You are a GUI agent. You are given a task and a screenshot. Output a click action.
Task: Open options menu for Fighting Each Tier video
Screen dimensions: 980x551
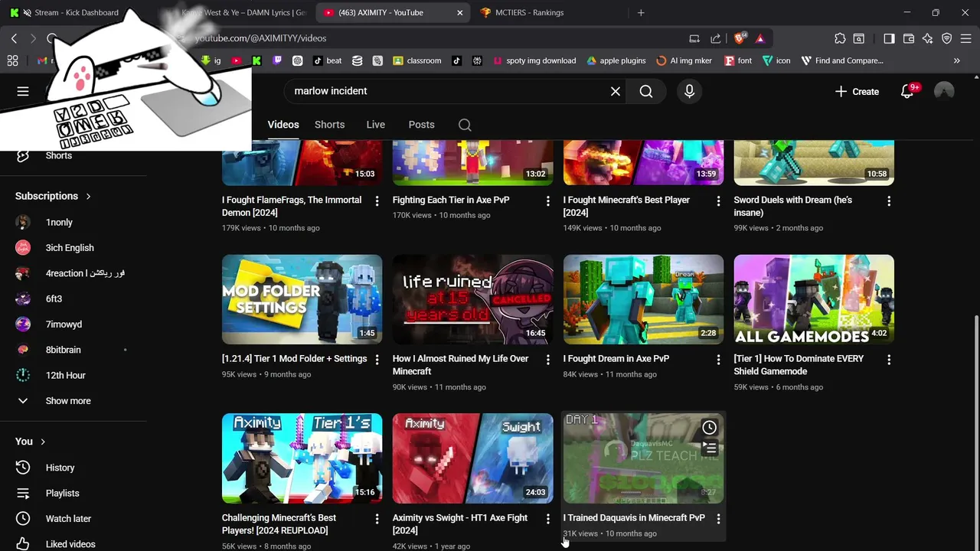point(547,201)
